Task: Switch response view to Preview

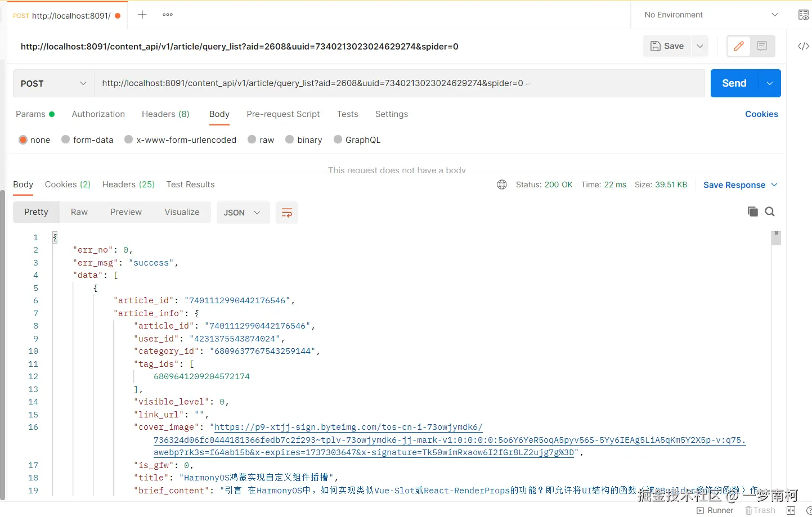Action: coord(126,212)
